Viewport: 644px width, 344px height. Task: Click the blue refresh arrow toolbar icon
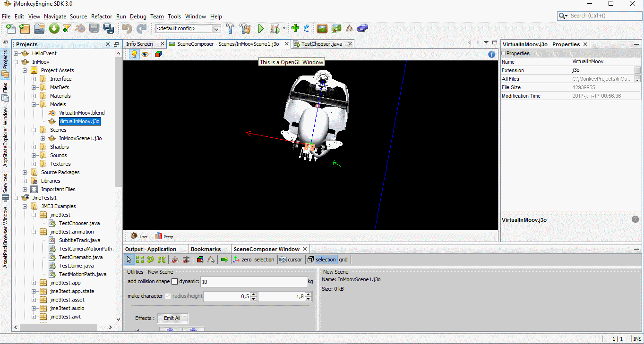pyautogui.click(x=306, y=28)
